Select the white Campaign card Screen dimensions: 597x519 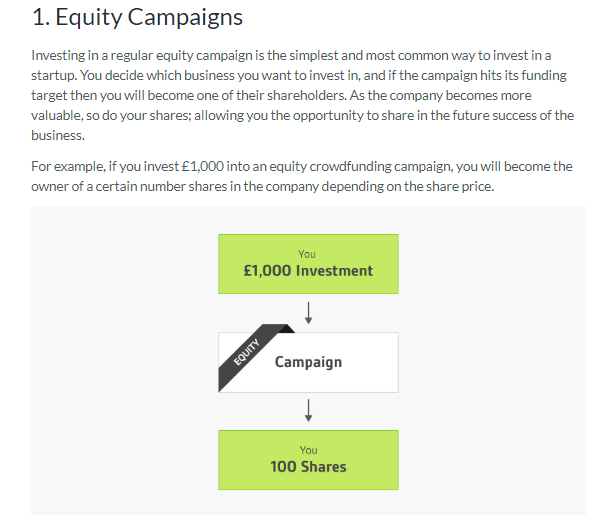[308, 362]
